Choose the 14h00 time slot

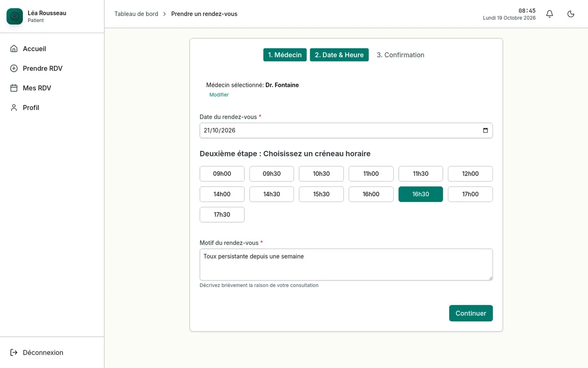point(222,194)
